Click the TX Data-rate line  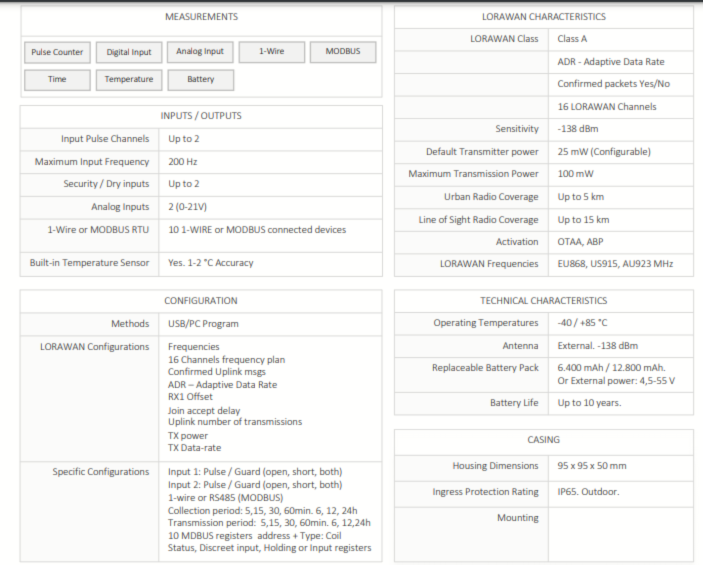pyautogui.click(x=195, y=448)
